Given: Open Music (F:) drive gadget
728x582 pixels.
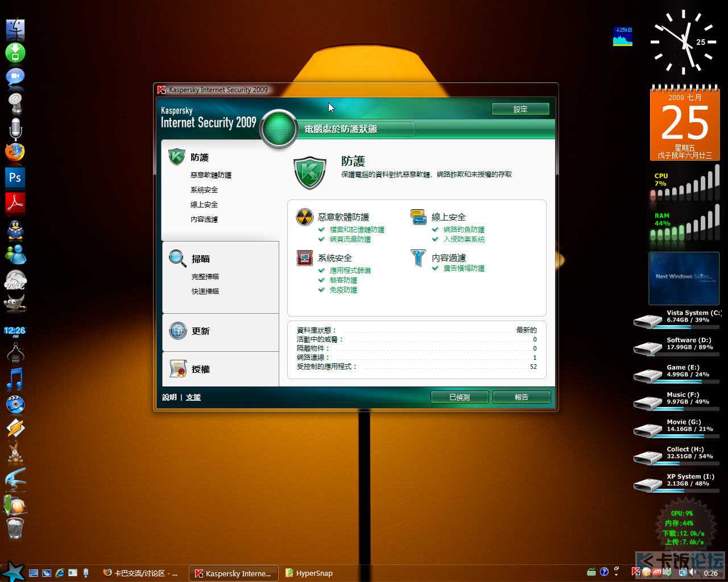Looking at the screenshot, I should [x=677, y=400].
